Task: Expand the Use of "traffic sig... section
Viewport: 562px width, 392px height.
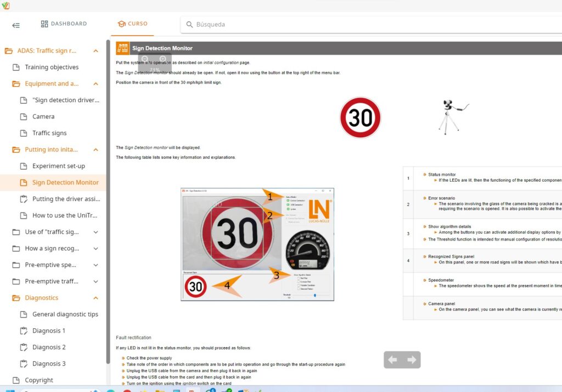Action: click(95, 232)
